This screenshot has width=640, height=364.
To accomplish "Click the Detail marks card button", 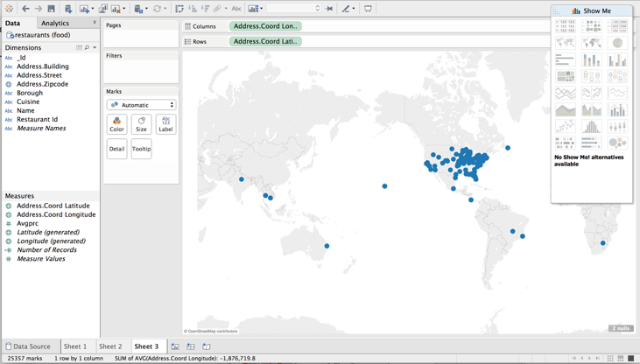I will pos(116,149).
